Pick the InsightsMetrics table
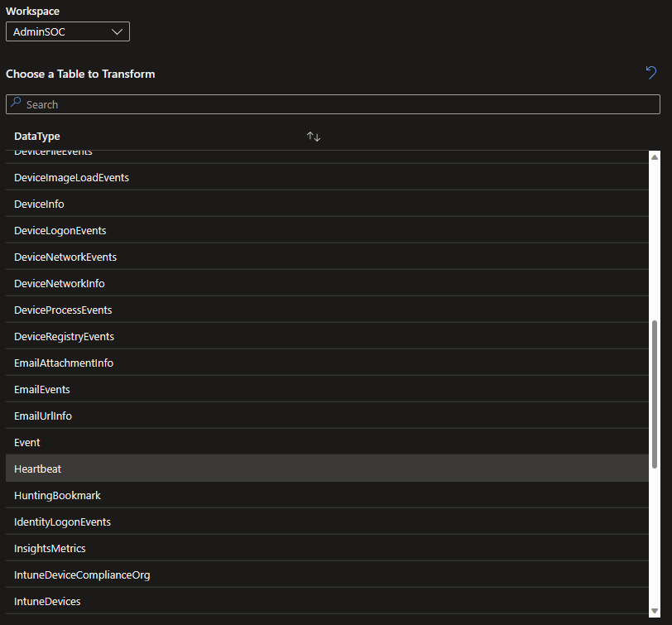The image size is (672, 625). [x=327, y=549]
